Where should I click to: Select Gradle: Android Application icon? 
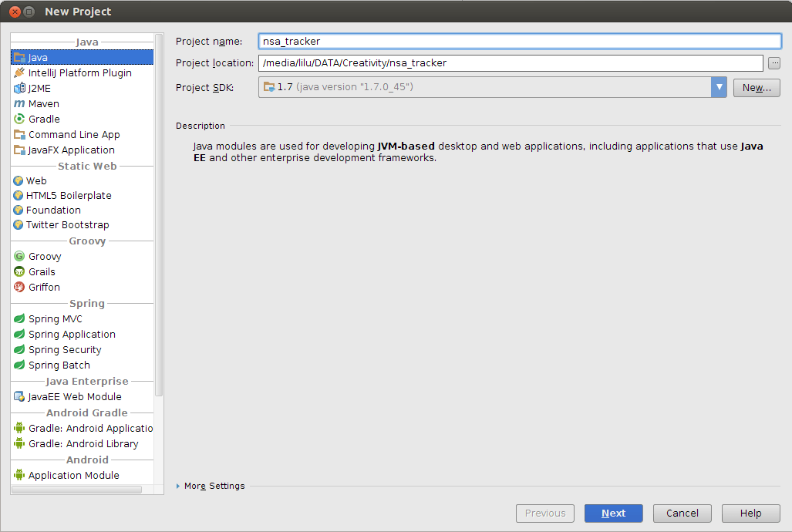pyautogui.click(x=19, y=428)
